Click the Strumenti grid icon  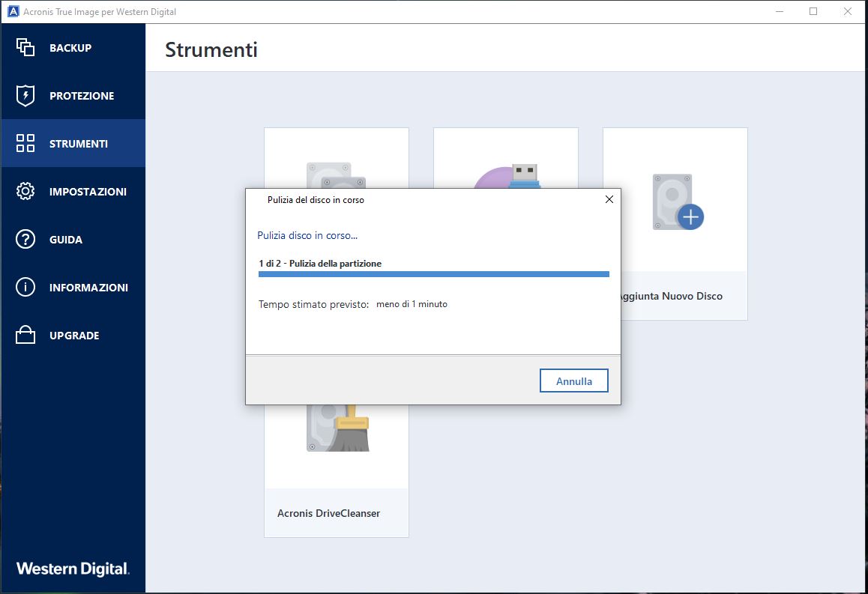[x=25, y=143]
